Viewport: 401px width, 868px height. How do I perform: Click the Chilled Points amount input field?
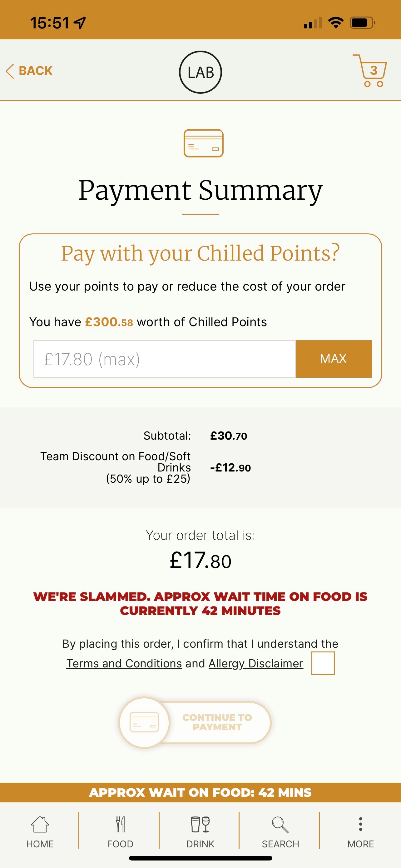165,359
